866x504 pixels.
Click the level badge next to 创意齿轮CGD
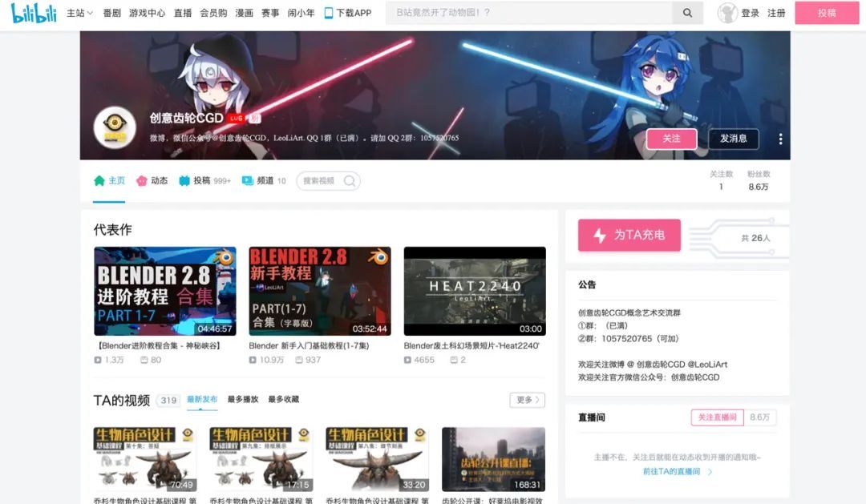click(x=237, y=118)
